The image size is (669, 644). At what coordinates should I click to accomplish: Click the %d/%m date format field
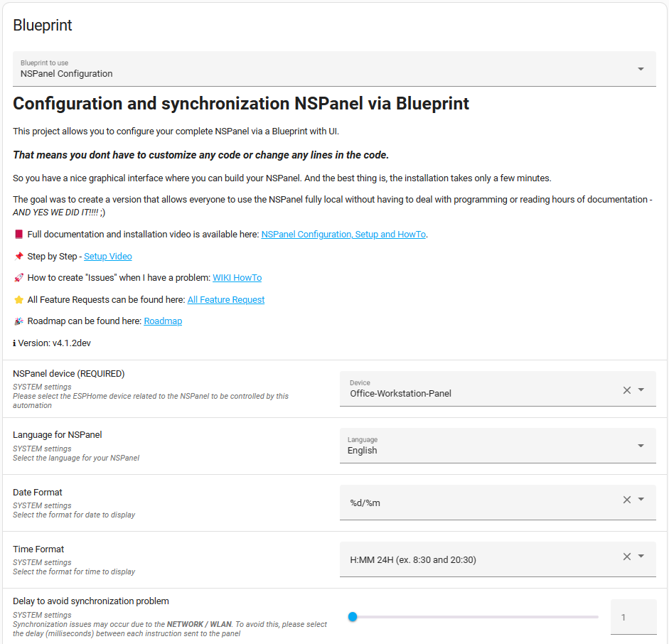[476, 503]
